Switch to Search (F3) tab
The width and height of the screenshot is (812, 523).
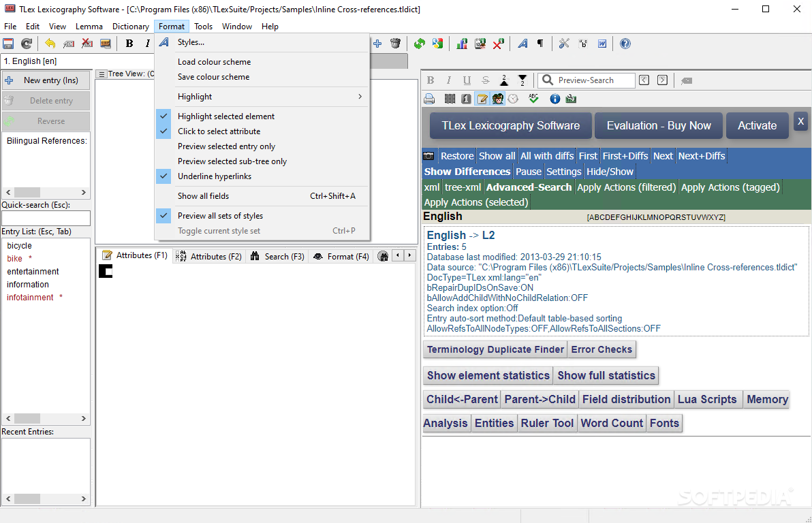coord(277,256)
